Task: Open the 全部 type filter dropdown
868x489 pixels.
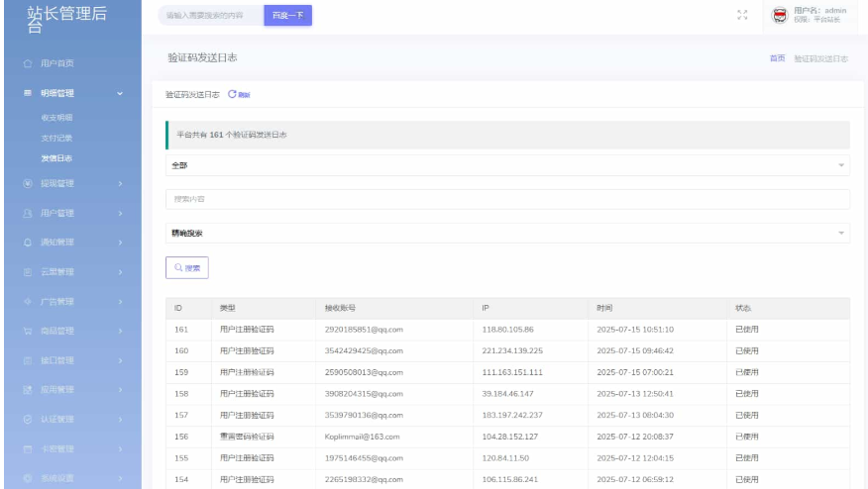Action: click(506, 164)
